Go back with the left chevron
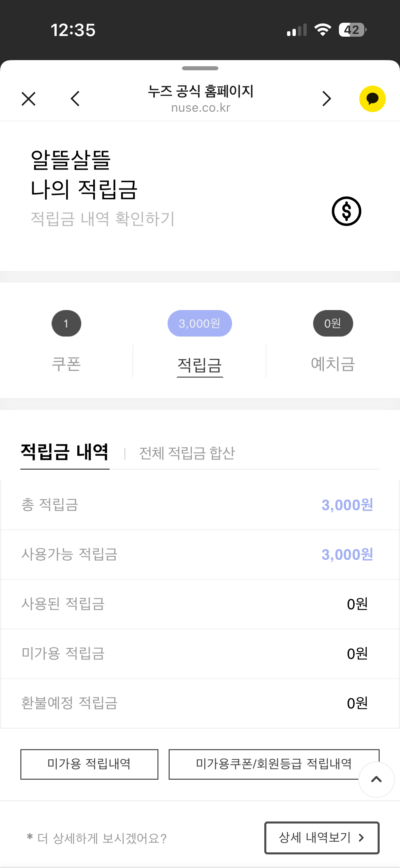This screenshot has width=400, height=868. 75,99
